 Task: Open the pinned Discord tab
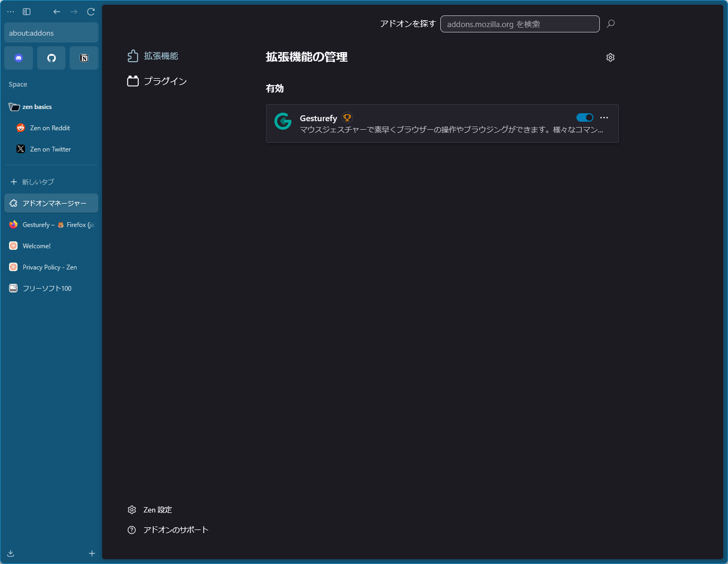pyautogui.click(x=19, y=58)
